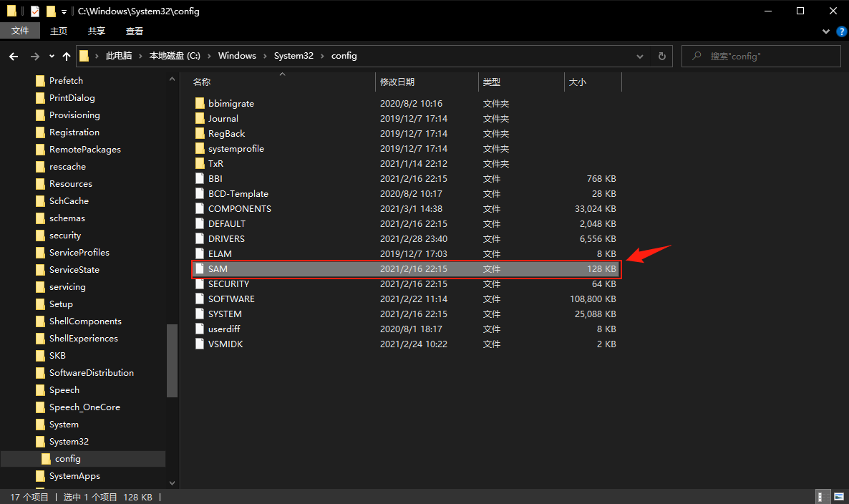The height and width of the screenshot is (504, 849).
Task: Select the RegBack folder icon
Action: click(200, 134)
